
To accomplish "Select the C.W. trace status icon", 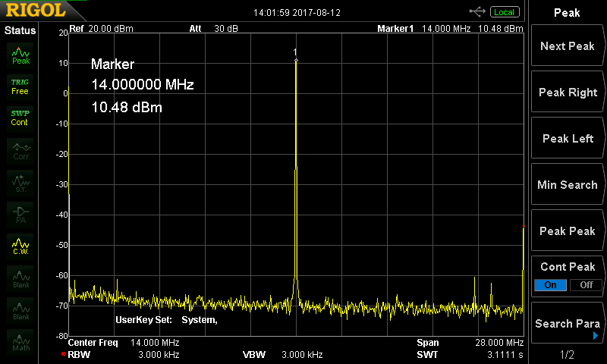I will pyautogui.click(x=20, y=246).
